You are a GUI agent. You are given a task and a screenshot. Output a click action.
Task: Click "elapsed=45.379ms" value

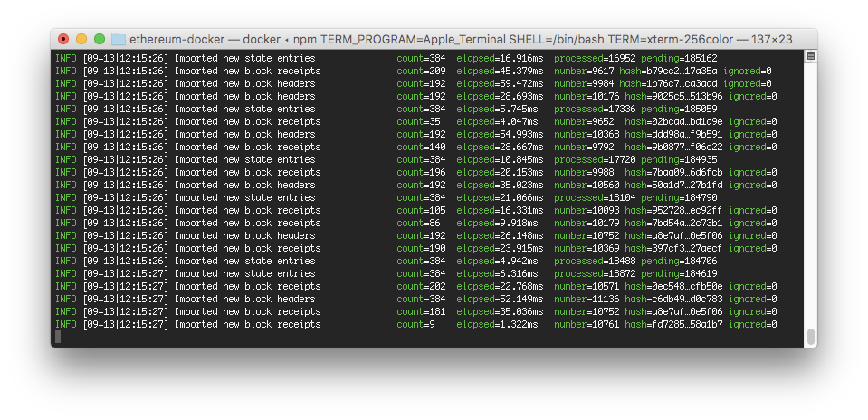pyautogui.click(x=500, y=71)
